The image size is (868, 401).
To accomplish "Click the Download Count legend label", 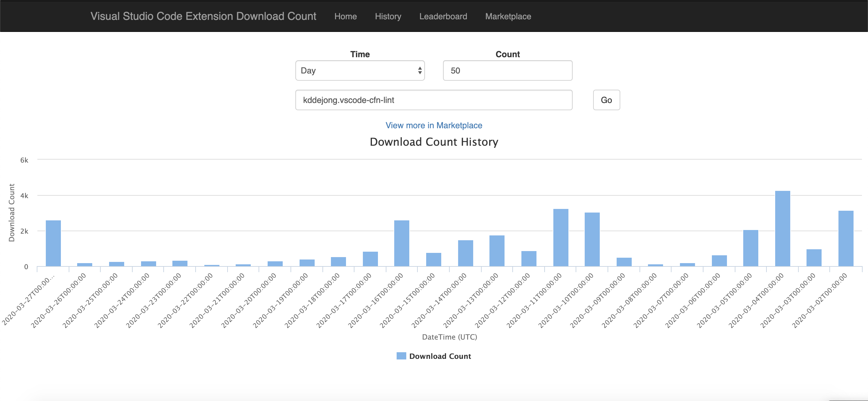I will click(x=440, y=356).
